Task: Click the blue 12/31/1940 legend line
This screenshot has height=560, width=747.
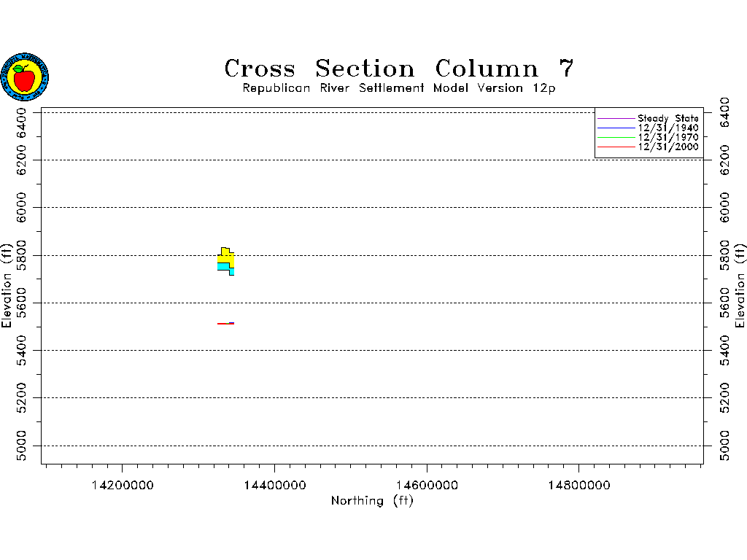Action: click(x=616, y=128)
